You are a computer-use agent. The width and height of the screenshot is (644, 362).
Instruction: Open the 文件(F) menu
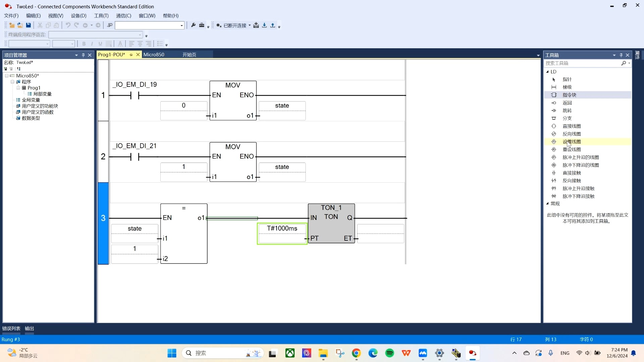(11, 16)
